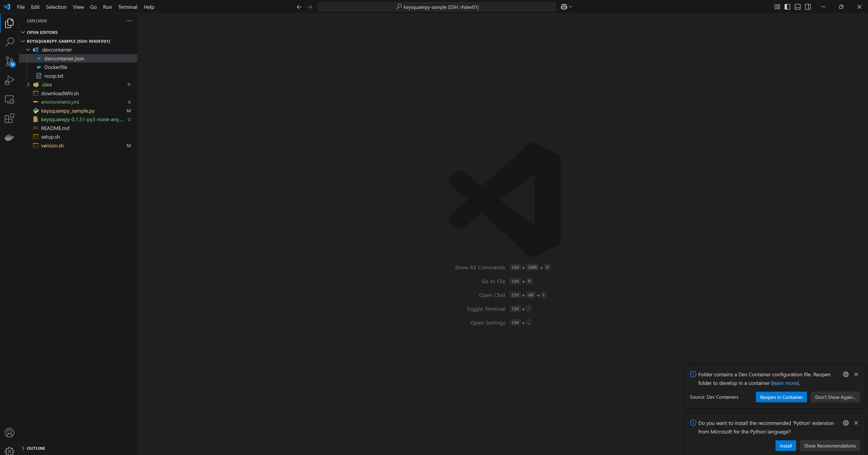868x455 pixels.
Task: Click the learn more link in the notification
Action: (x=784, y=383)
